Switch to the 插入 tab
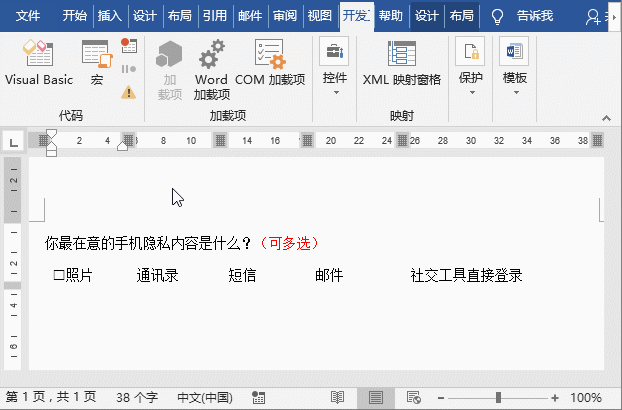 pos(109,16)
